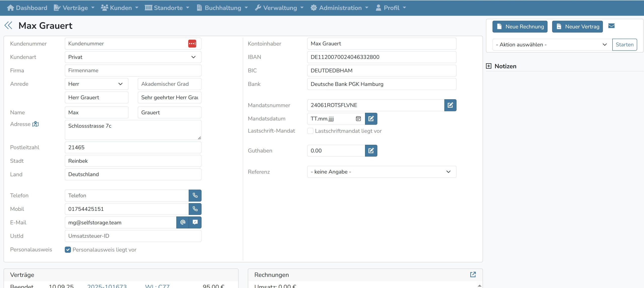Open the Kundenart dropdown
The image size is (644, 288).
click(133, 57)
